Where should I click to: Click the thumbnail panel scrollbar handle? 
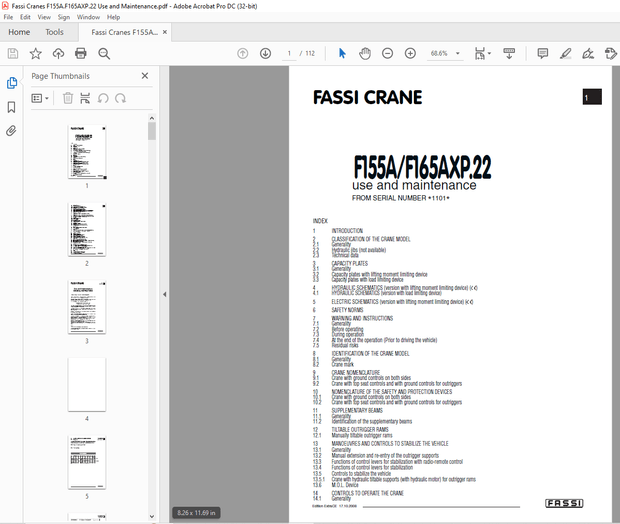(152, 131)
